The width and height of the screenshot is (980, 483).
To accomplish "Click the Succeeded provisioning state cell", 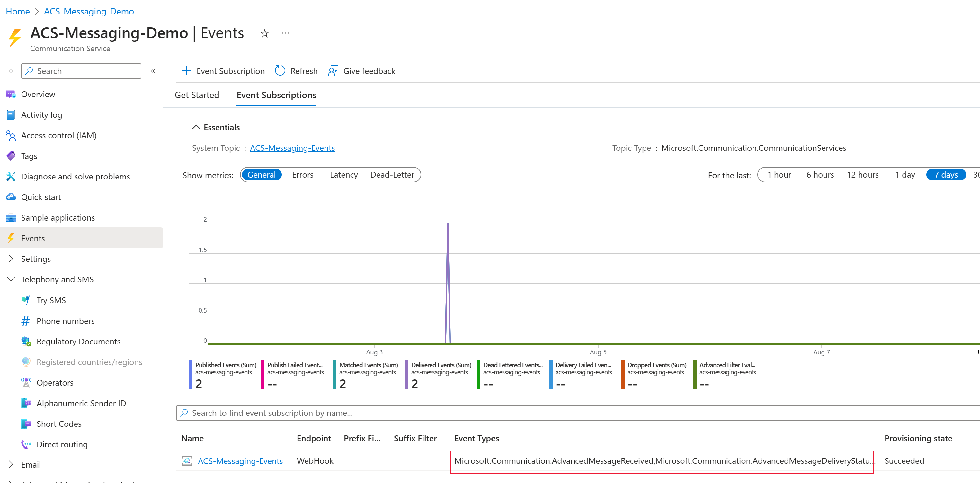I will 904,460.
